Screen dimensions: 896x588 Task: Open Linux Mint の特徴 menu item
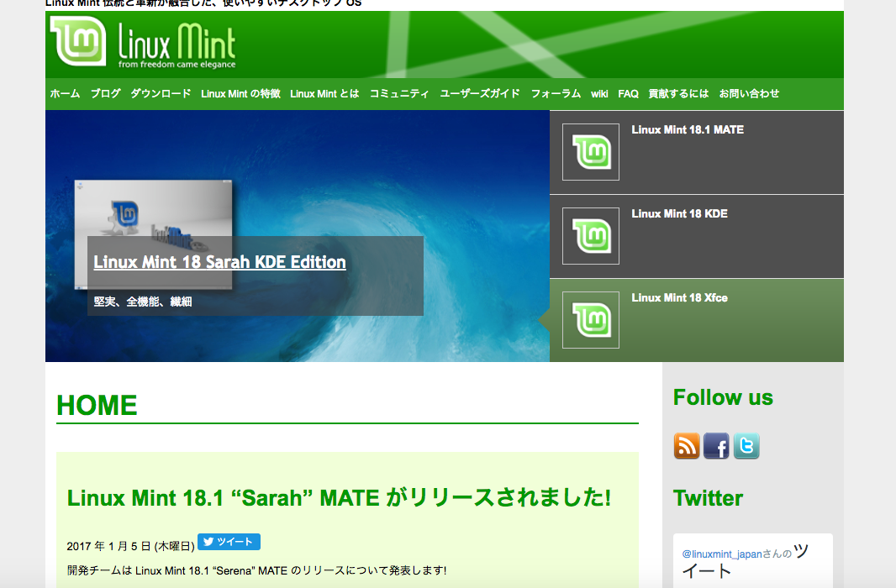pos(240,93)
